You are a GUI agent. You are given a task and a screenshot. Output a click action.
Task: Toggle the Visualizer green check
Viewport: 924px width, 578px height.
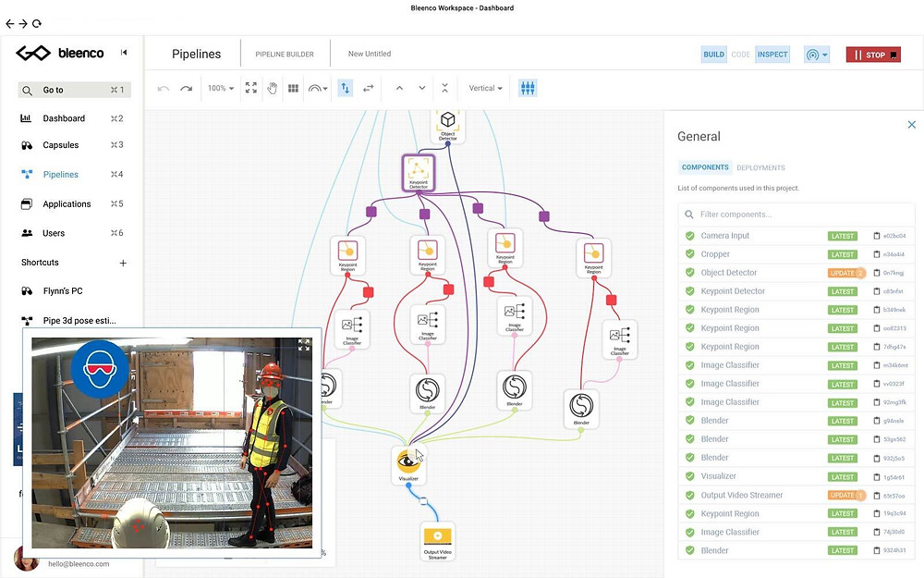click(689, 476)
